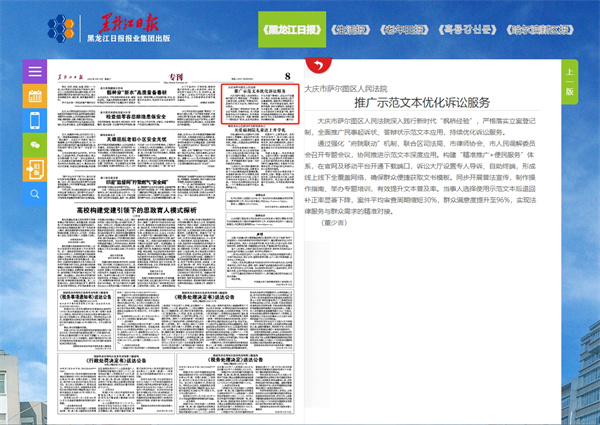The height and width of the screenshot is (425, 600).
Task: Switch to the 《老年日报》 tab
Action: pos(404,30)
